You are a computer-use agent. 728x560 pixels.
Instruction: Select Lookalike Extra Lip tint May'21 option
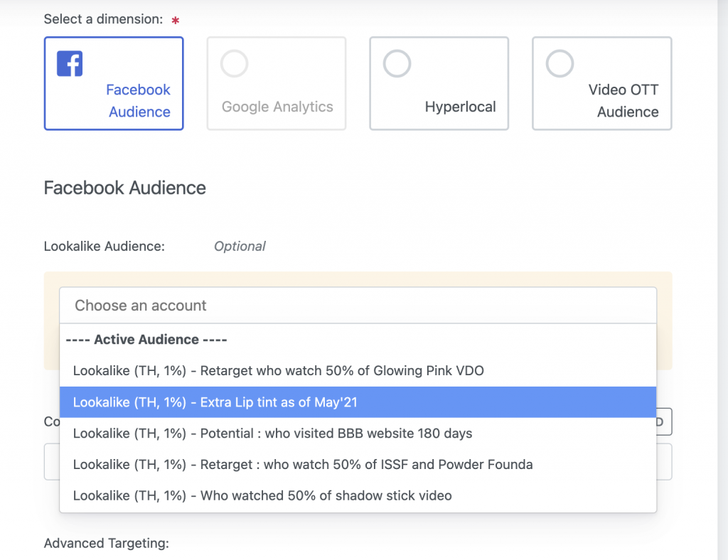point(358,402)
